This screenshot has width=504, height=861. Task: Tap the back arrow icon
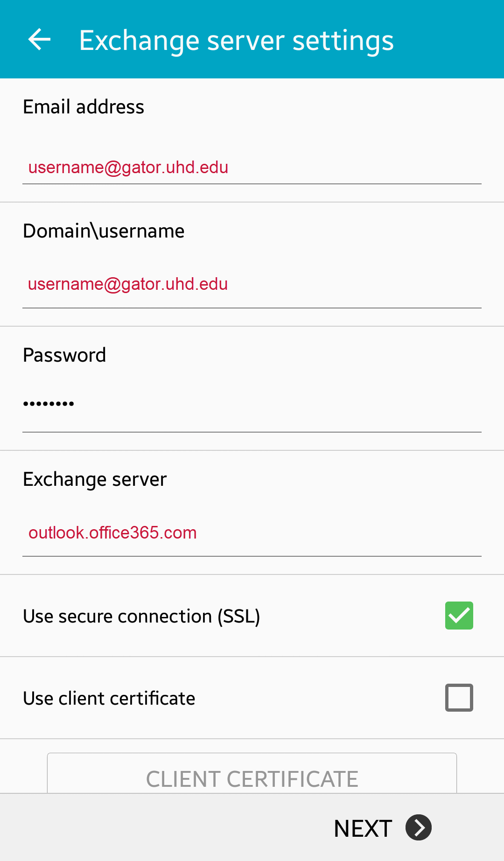pos(39,40)
